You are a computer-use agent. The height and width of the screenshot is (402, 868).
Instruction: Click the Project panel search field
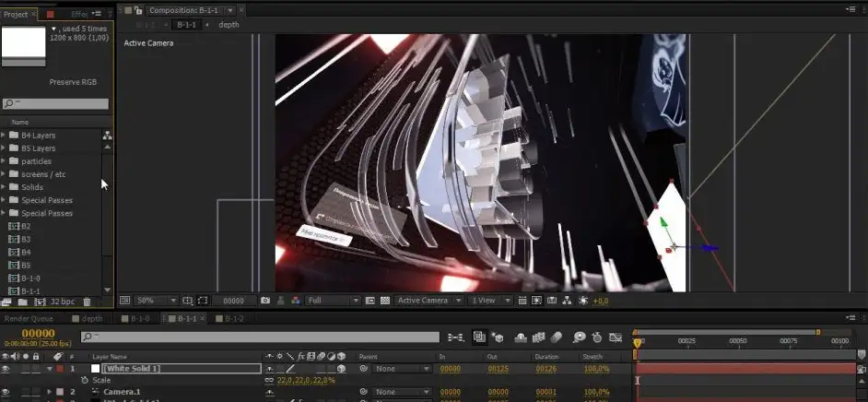click(x=55, y=103)
